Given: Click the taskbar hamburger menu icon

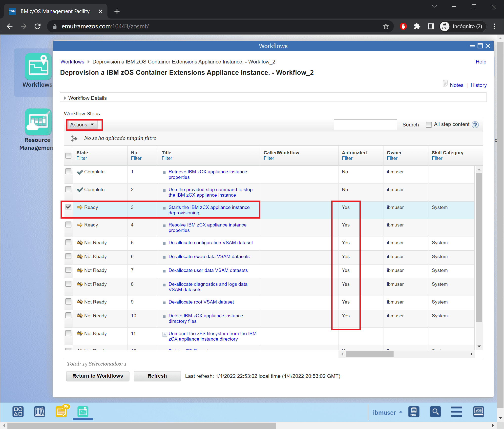Looking at the screenshot, I should tap(457, 412).
